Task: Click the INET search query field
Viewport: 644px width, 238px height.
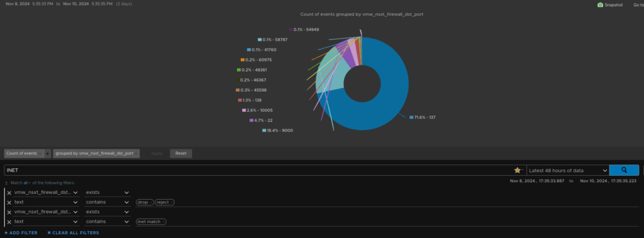Action: (258, 170)
